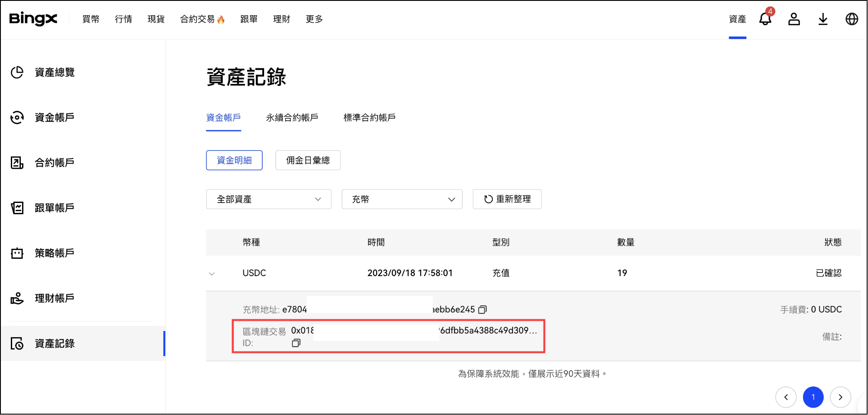Open the language globe icon
The height and width of the screenshot is (415, 868).
point(852,19)
